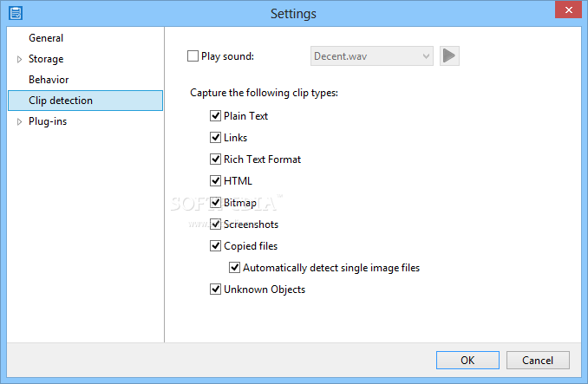Disable Screenshots capture checkbox
Image resolution: width=588 pixels, height=384 pixels.
point(215,225)
